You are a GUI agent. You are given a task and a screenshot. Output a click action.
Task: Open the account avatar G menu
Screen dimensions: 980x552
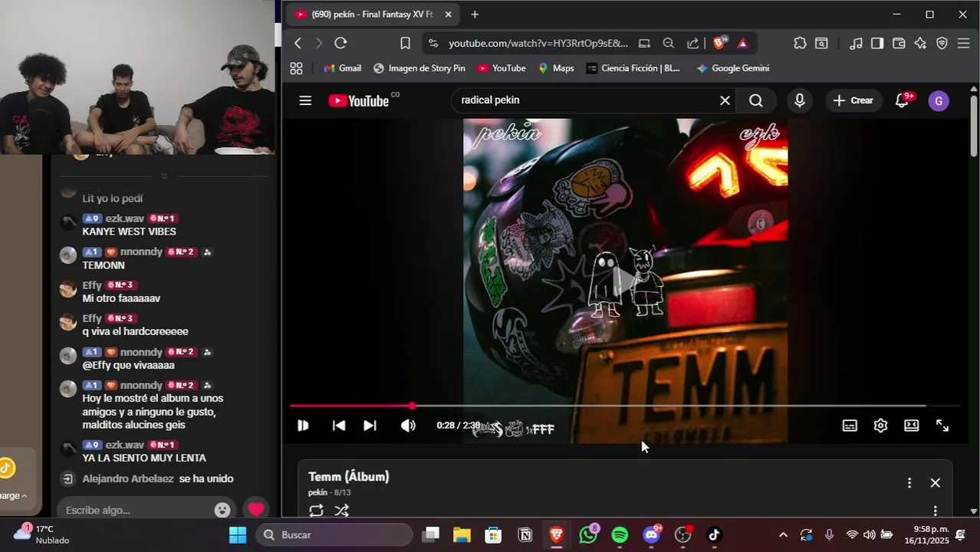point(939,101)
